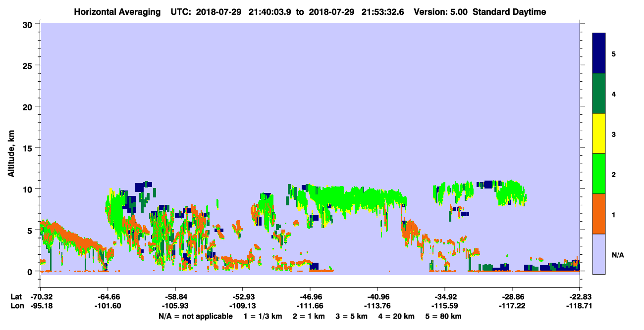Click longitude value -101.60
Screen dimensions: 644x330
[x=107, y=306]
